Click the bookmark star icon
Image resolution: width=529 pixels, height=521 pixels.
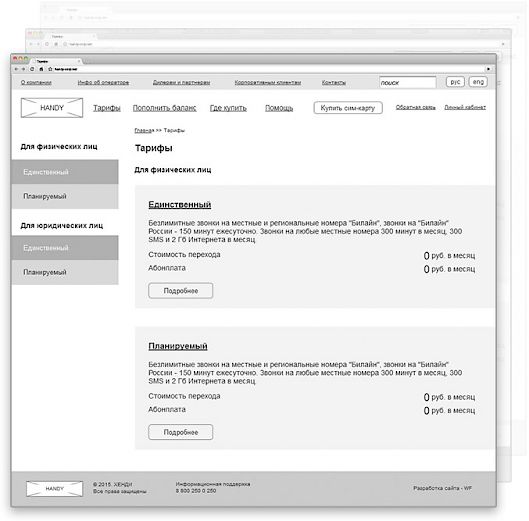point(50,69)
